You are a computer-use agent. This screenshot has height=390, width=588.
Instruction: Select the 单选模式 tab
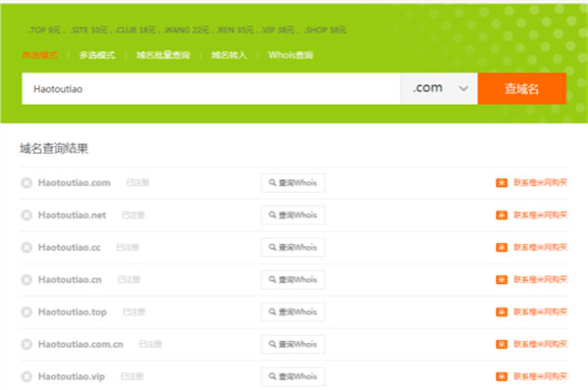pos(40,55)
